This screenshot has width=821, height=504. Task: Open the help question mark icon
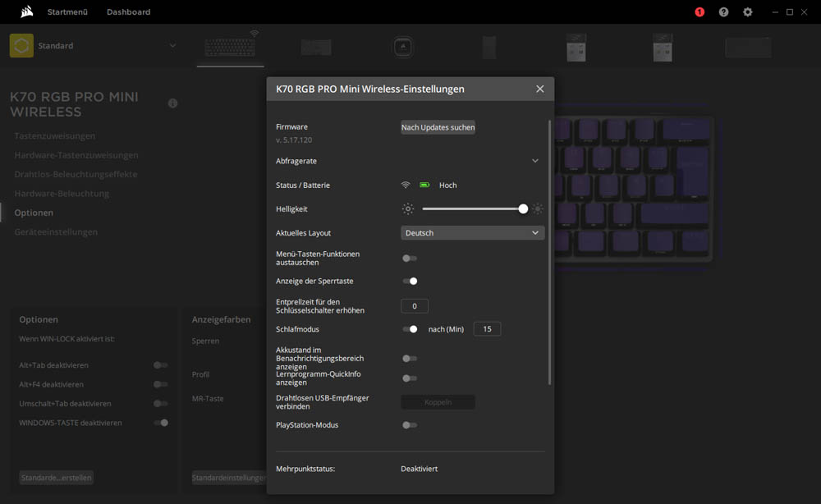pos(723,12)
